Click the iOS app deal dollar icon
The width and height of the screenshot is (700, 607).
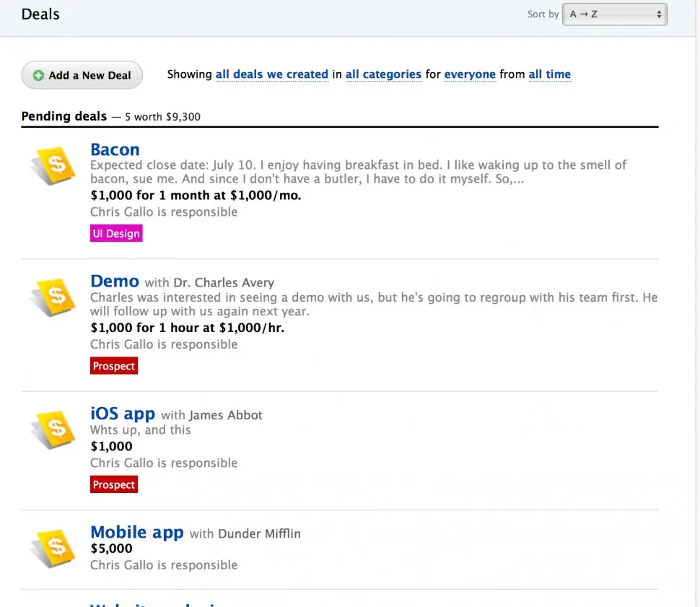point(53,429)
